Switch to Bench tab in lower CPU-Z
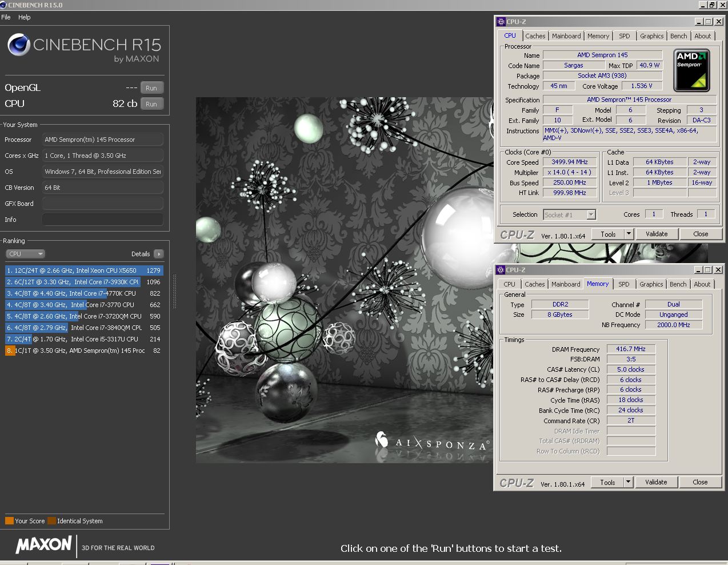The width and height of the screenshot is (728, 565). [x=678, y=284]
